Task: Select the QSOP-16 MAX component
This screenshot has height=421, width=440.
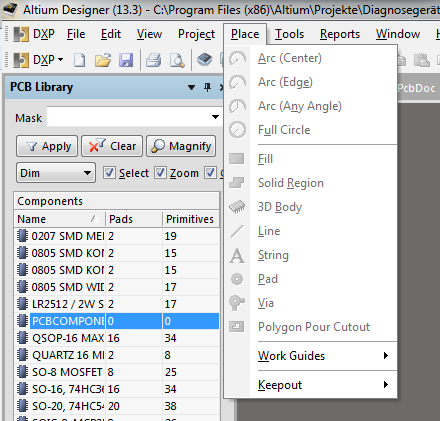Action: pyautogui.click(x=117, y=338)
